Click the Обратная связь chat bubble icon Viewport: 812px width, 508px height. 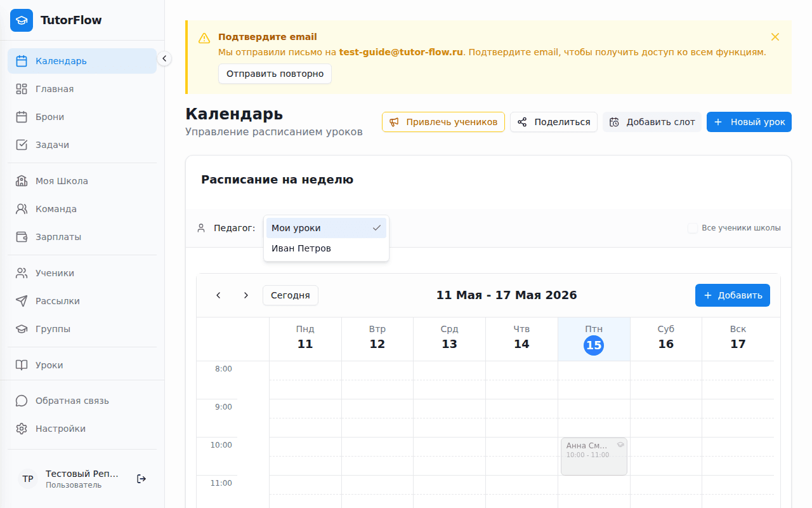pos(22,401)
